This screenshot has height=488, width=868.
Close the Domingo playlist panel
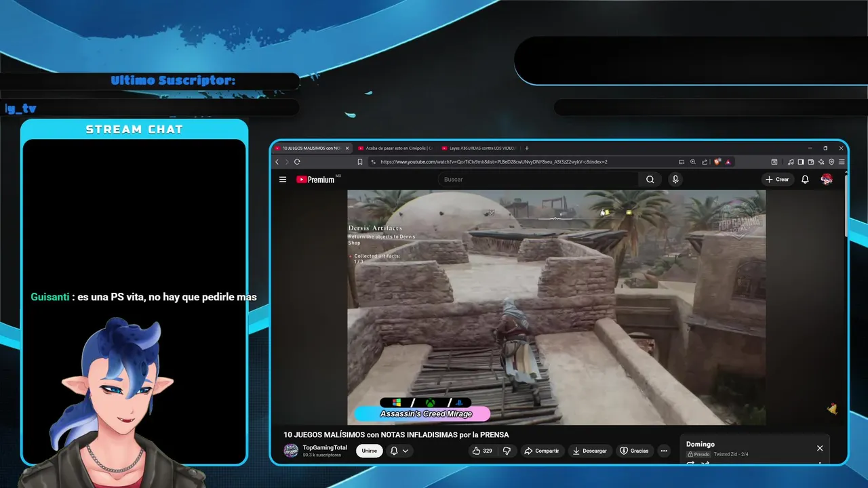[x=820, y=448]
